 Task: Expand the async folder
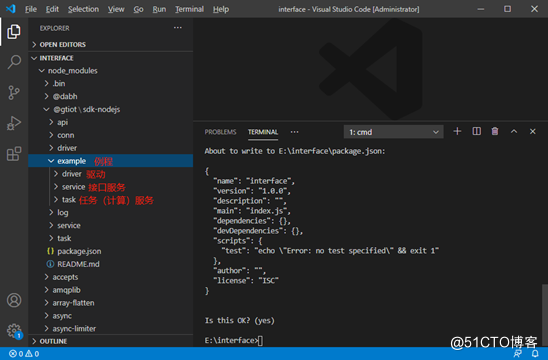[x=110, y=316]
